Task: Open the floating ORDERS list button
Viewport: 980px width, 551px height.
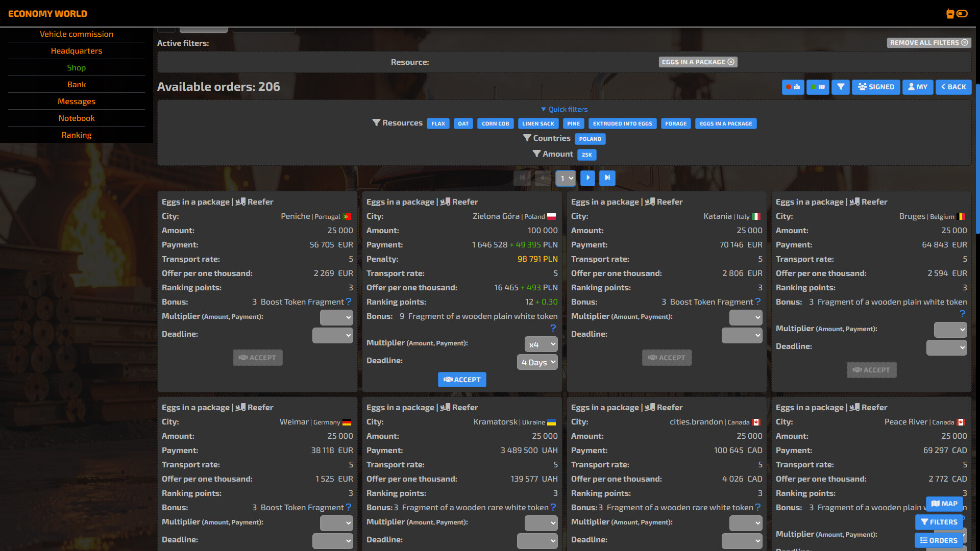Action: 939,540
